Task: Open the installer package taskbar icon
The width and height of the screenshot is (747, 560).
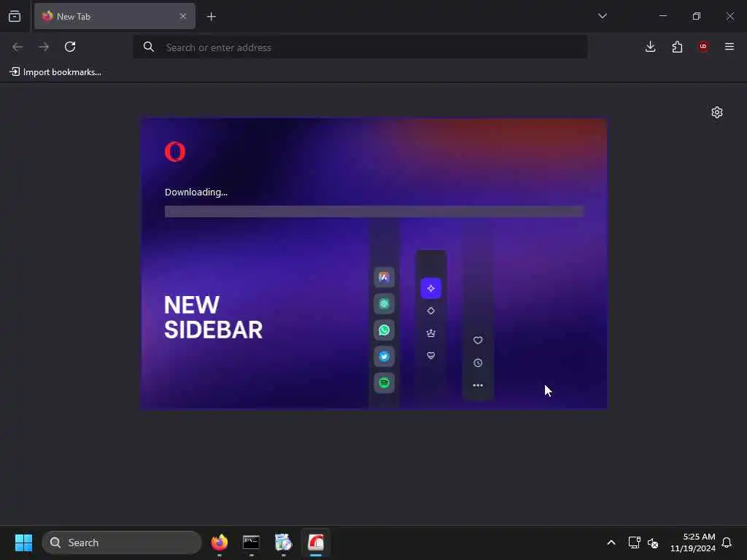Action: (x=283, y=542)
